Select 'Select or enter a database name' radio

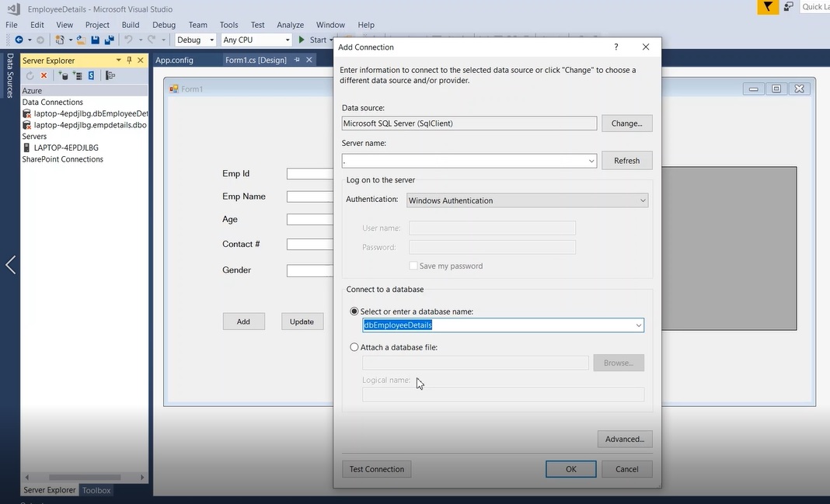pyautogui.click(x=354, y=311)
